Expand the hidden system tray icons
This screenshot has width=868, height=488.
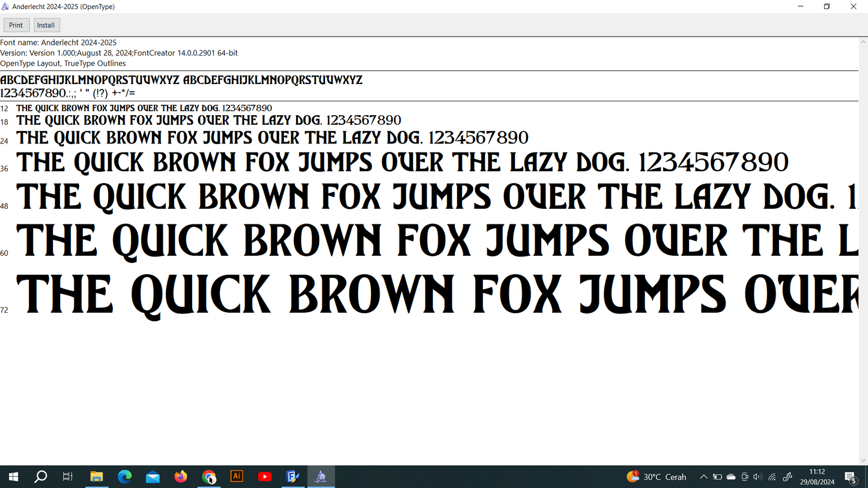703,477
